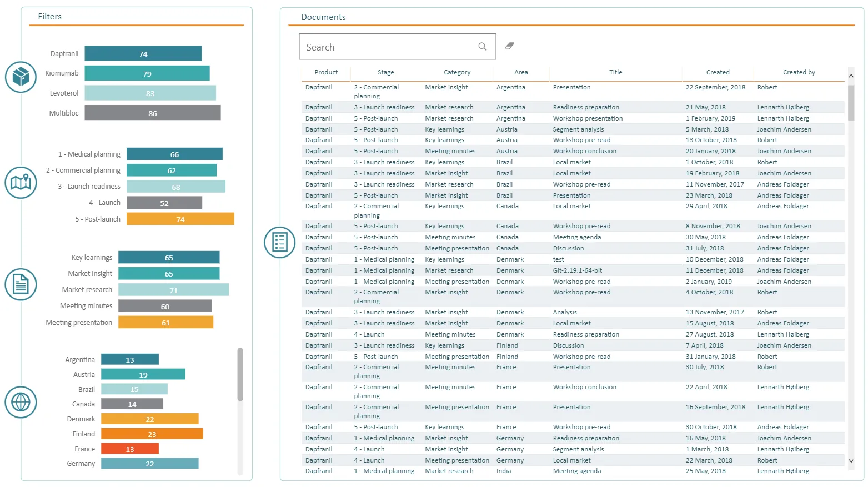Click the stage map icon
The width and height of the screenshot is (868, 487).
click(21, 182)
